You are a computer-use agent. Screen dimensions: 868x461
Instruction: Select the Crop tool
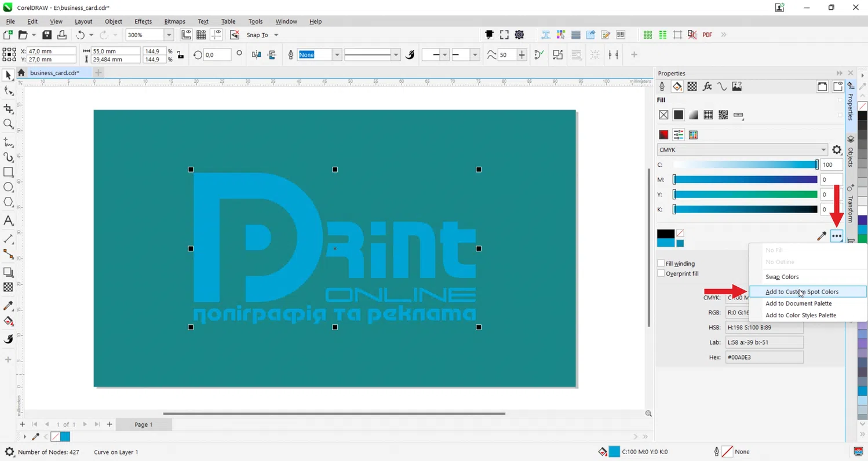(8, 108)
